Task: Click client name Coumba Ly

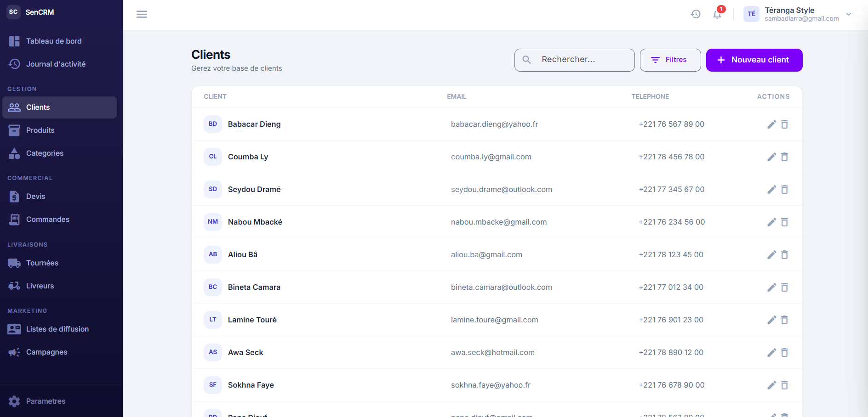Action: [x=248, y=157]
